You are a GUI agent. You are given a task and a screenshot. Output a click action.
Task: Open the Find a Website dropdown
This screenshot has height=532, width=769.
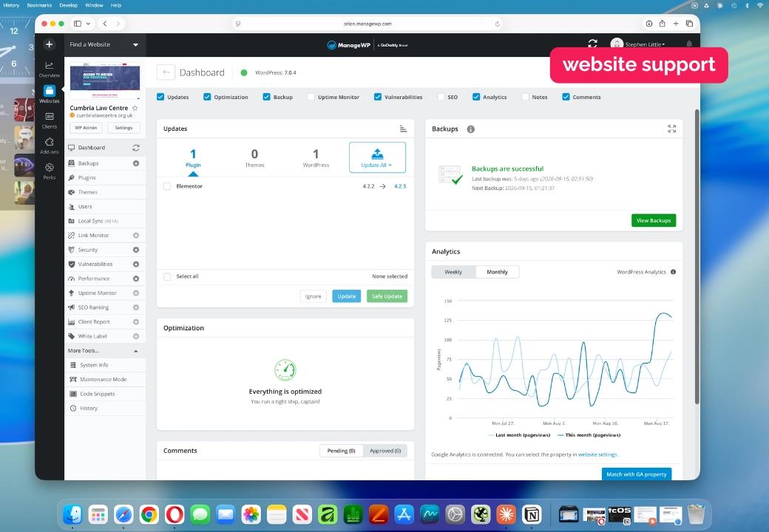coord(104,44)
